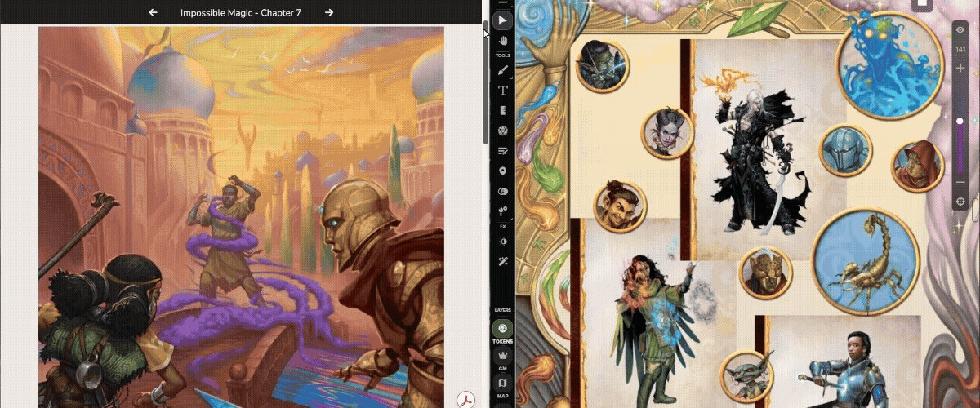This screenshot has width=980, height=408.
Task: Go to the previous chapter with the left arrow
Action: (153, 12)
